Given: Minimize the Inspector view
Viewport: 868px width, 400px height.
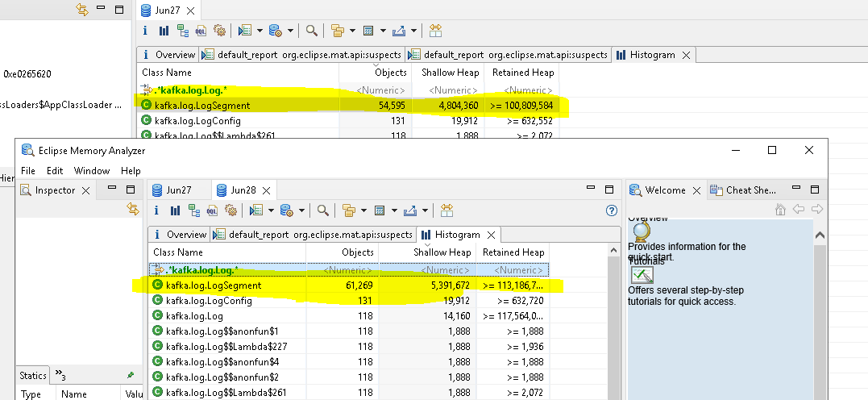Looking at the screenshot, I should coord(114,190).
